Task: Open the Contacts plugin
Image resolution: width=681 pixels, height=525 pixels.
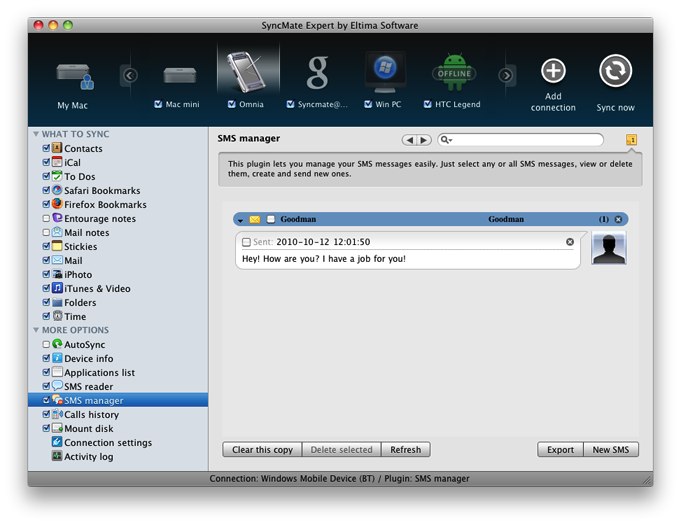Action: click(83, 149)
